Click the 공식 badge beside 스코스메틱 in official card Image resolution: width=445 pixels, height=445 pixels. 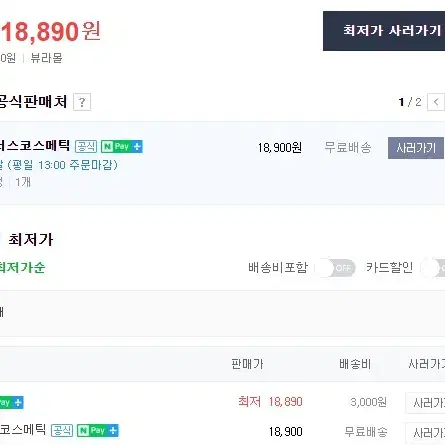click(x=86, y=146)
